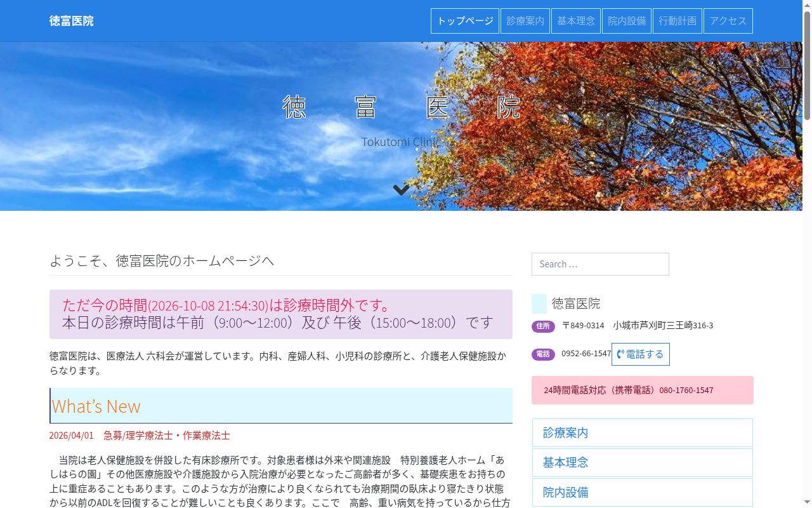
Task: Click the 住所 purple badge
Action: [x=543, y=326]
